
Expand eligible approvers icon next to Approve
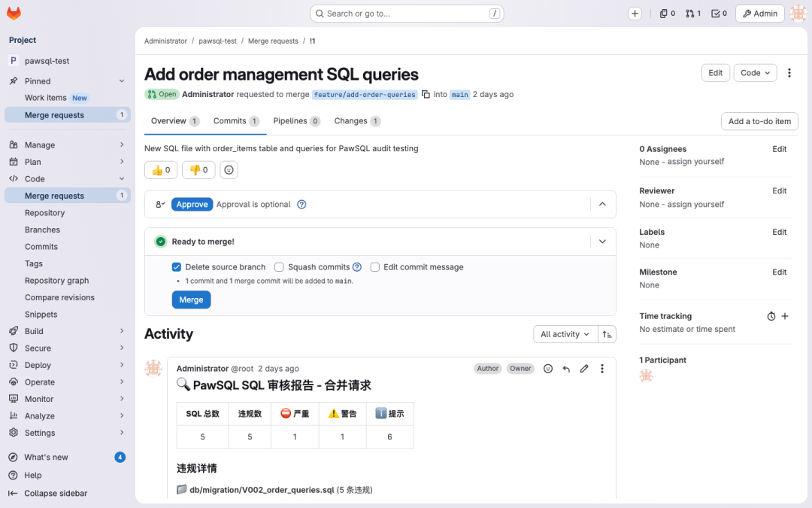161,204
